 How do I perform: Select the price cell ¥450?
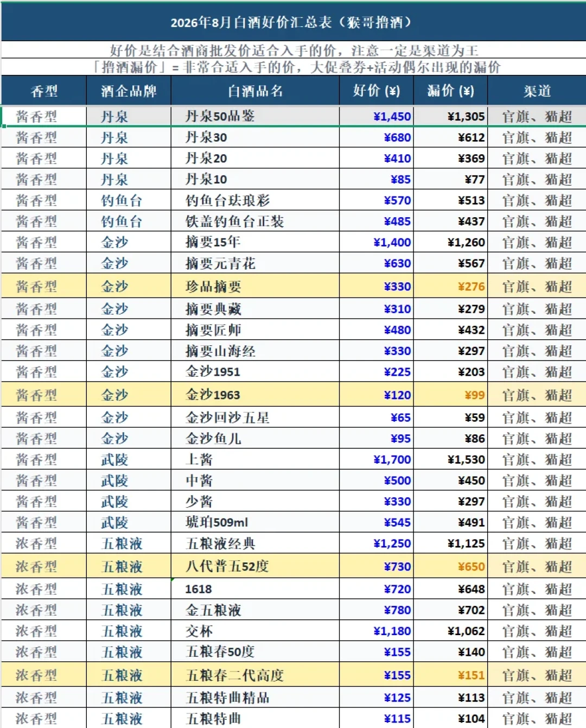point(450,480)
